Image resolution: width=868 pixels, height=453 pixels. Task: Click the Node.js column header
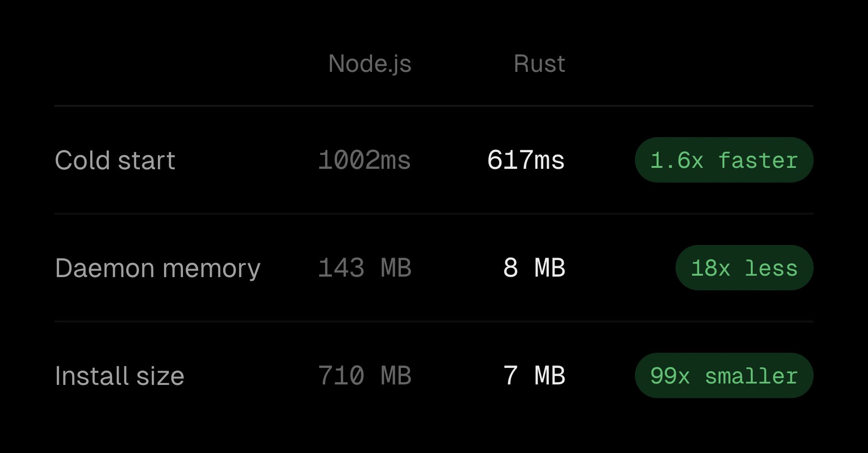(370, 64)
